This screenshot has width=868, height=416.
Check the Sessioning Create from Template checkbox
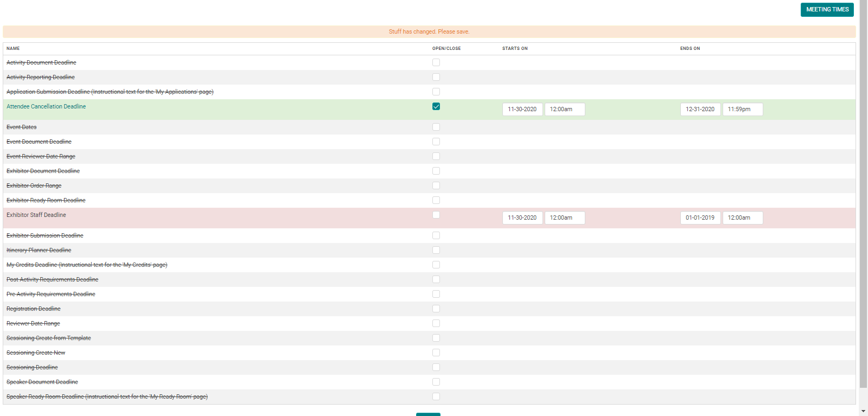pyautogui.click(x=436, y=338)
